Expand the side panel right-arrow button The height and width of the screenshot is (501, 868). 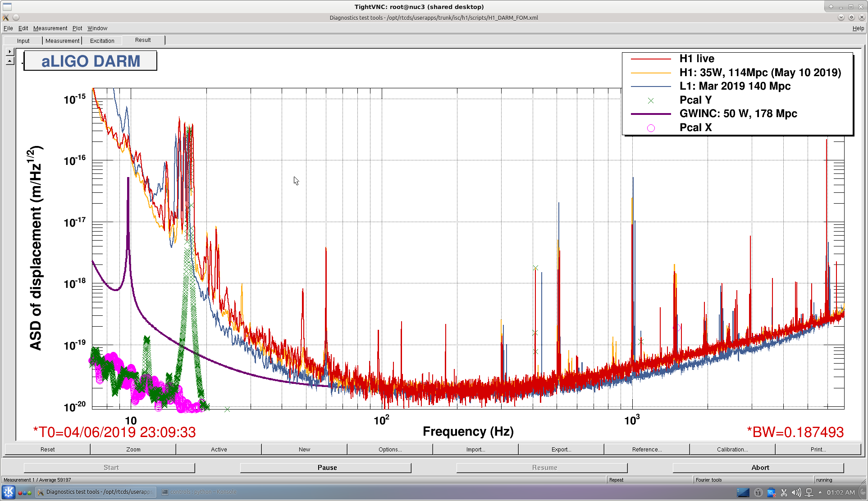(x=10, y=52)
